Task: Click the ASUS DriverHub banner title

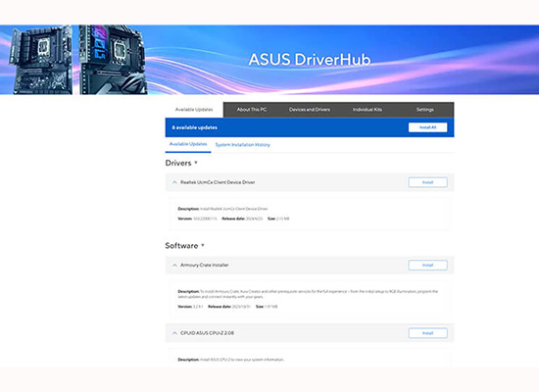Action: pos(310,60)
